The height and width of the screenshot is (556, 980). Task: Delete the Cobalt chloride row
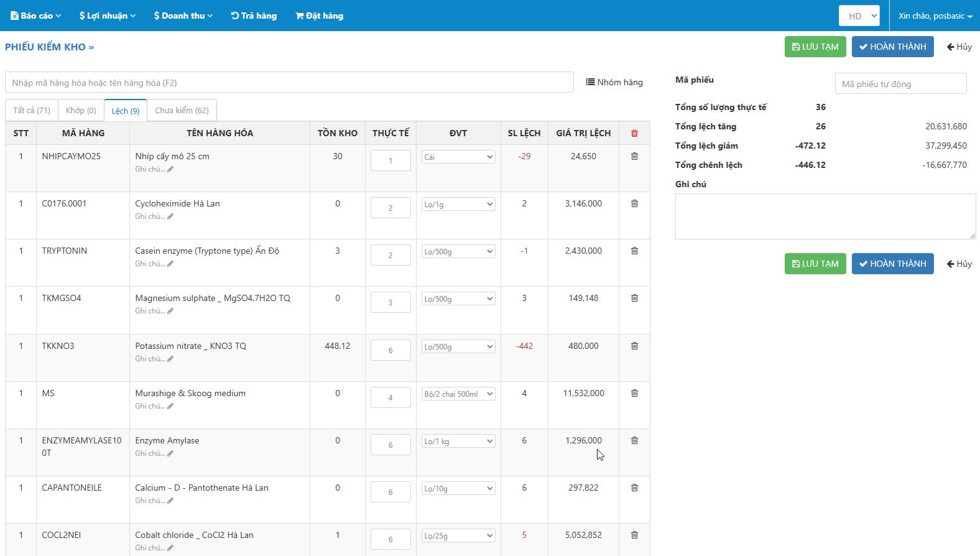click(634, 535)
